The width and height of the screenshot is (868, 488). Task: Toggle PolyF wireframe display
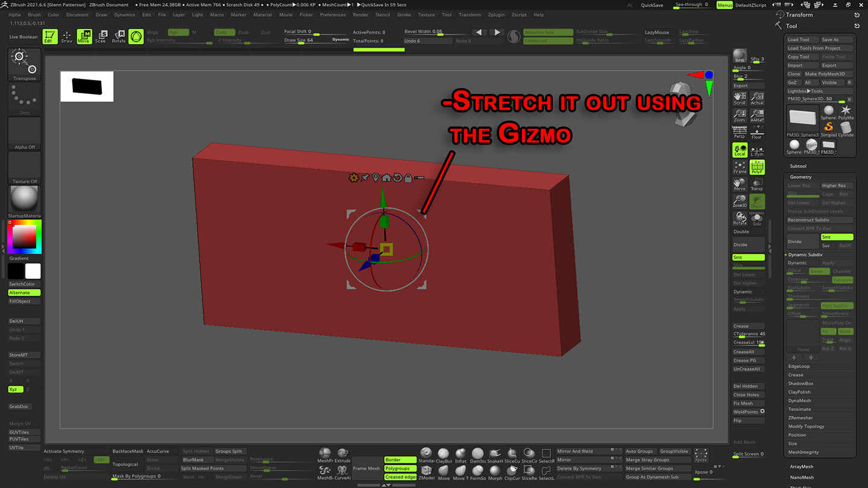pos(756,166)
